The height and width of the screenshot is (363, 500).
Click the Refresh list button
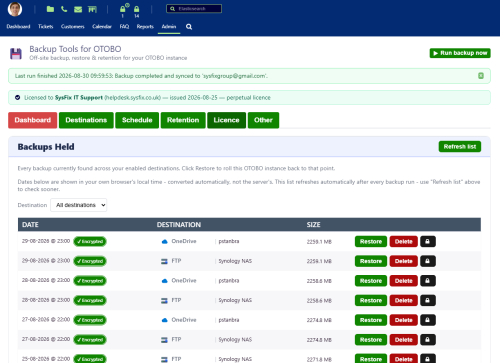(460, 147)
